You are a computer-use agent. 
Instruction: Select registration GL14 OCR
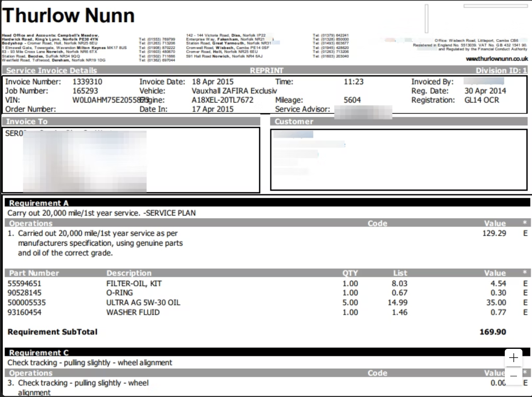(x=482, y=100)
